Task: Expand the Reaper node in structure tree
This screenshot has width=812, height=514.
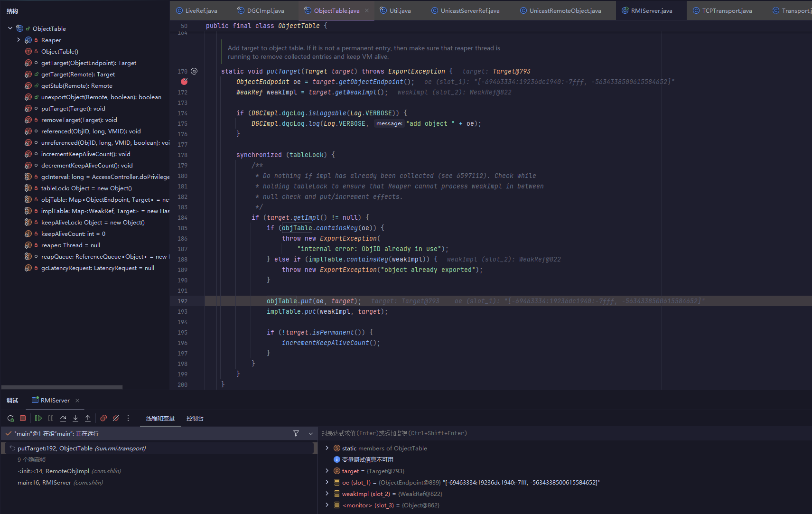Action: [x=19, y=40]
